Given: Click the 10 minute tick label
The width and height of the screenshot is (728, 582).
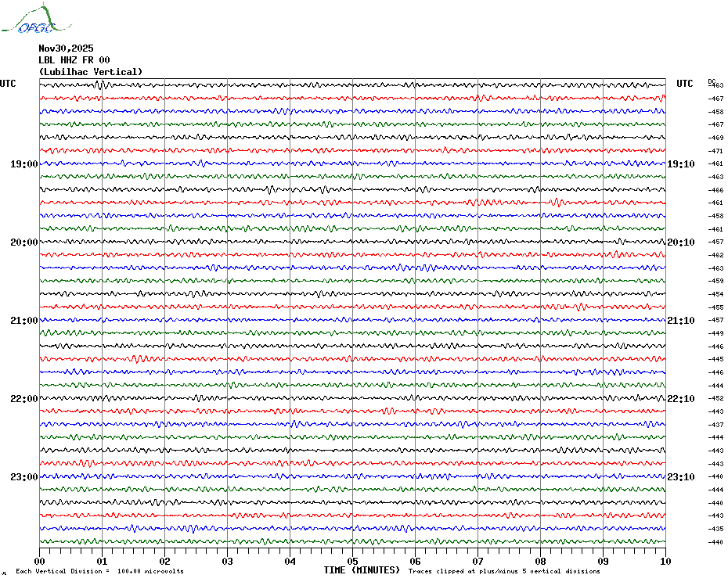Looking at the screenshot, I should [x=665, y=561].
